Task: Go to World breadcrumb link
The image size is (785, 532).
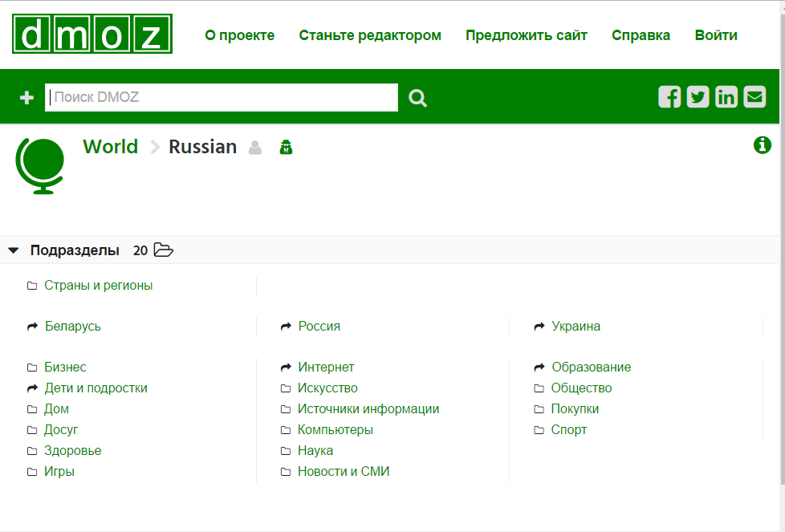Action: tap(110, 147)
